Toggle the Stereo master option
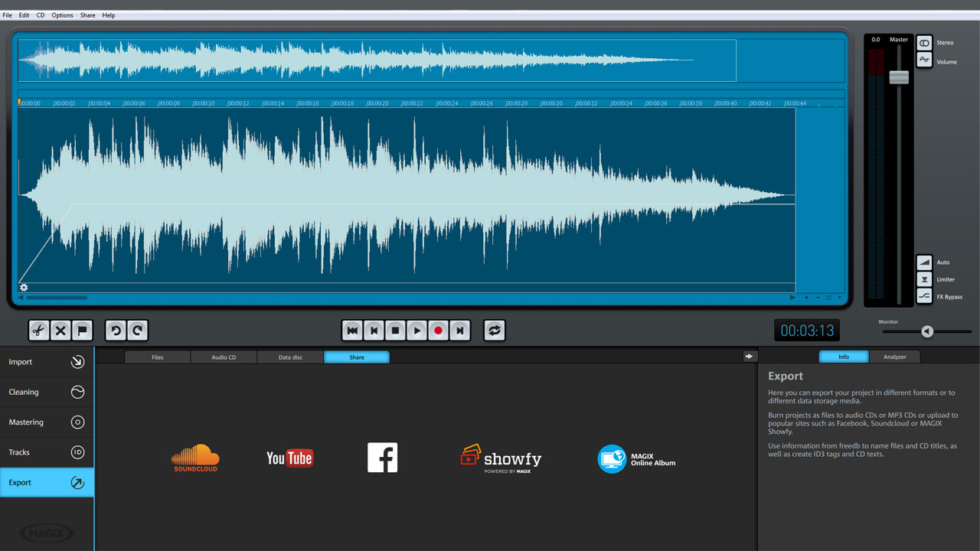This screenshot has width=980, height=551. tap(924, 43)
